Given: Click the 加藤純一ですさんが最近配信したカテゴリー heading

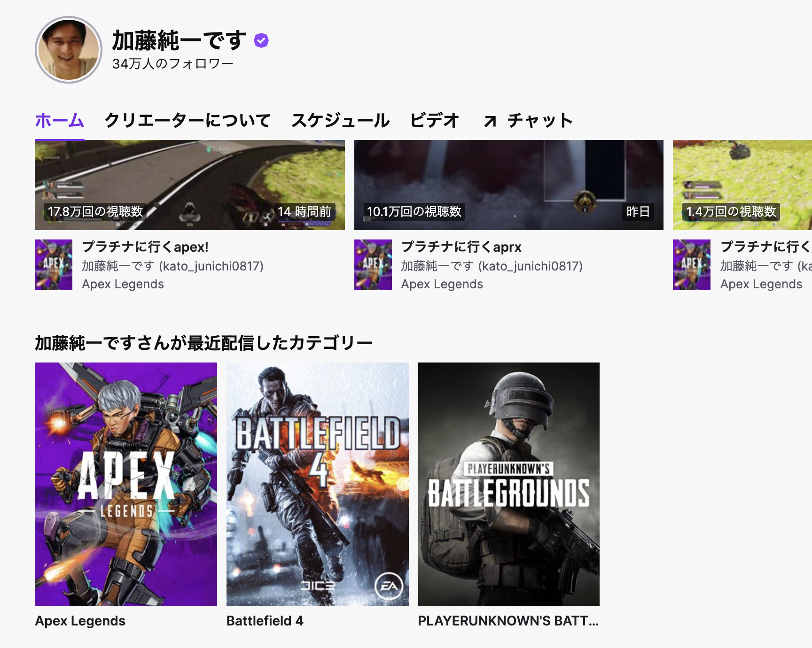Looking at the screenshot, I should pyautogui.click(x=203, y=343).
